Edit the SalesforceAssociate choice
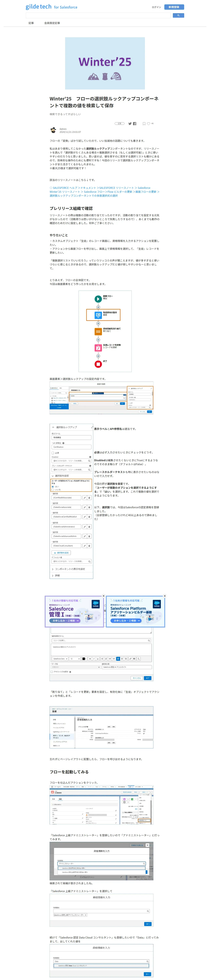The width and height of the screenshot is (210, 980). (x=85, y=507)
